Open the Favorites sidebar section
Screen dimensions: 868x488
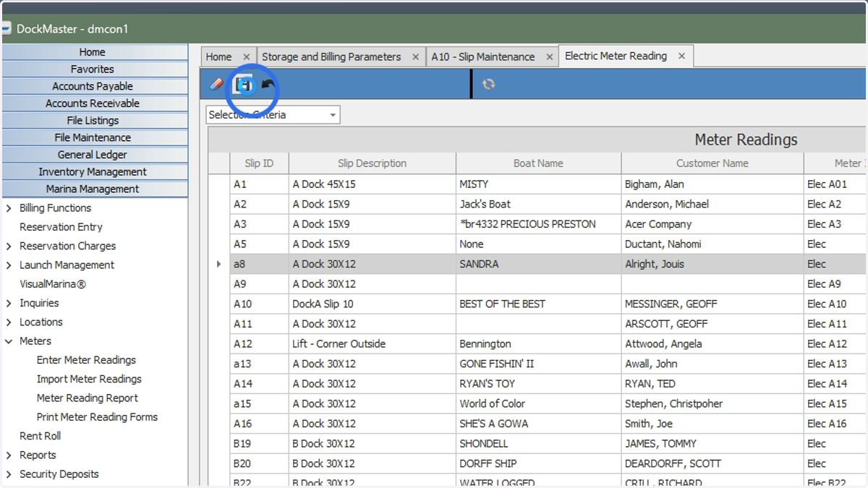[x=95, y=69]
